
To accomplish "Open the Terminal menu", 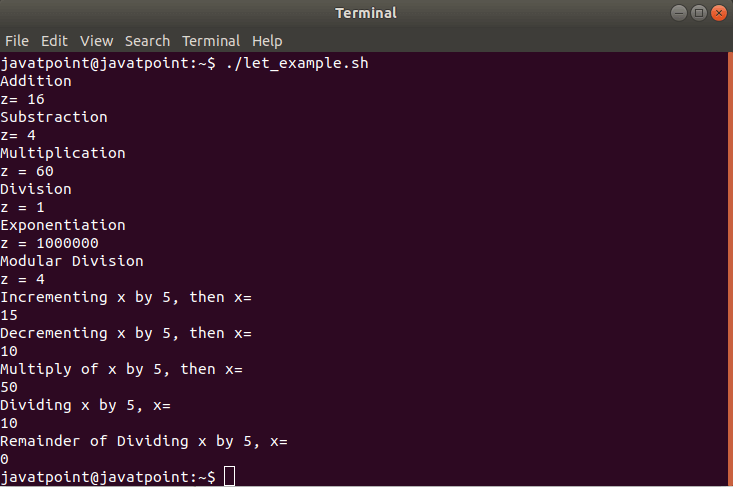I will 211,41.
